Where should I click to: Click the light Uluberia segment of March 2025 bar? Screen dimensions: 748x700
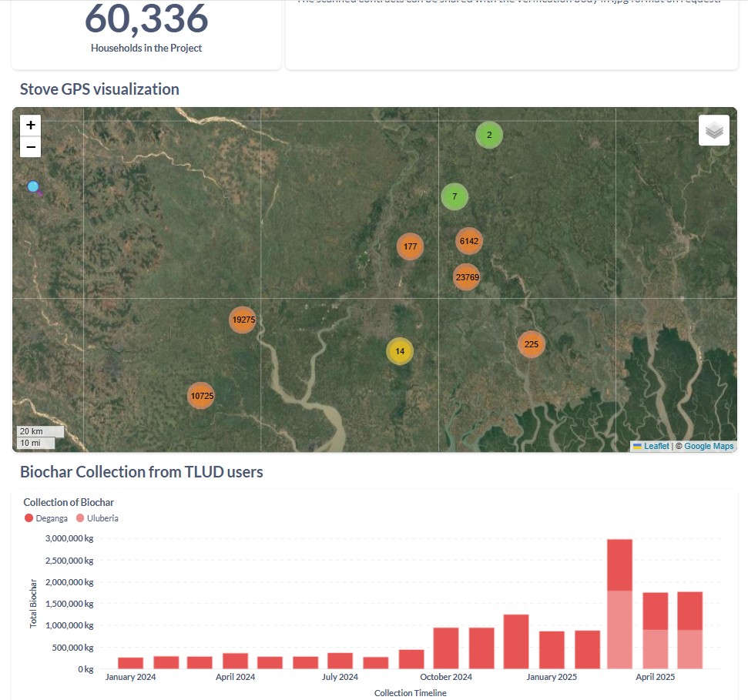pos(619,630)
